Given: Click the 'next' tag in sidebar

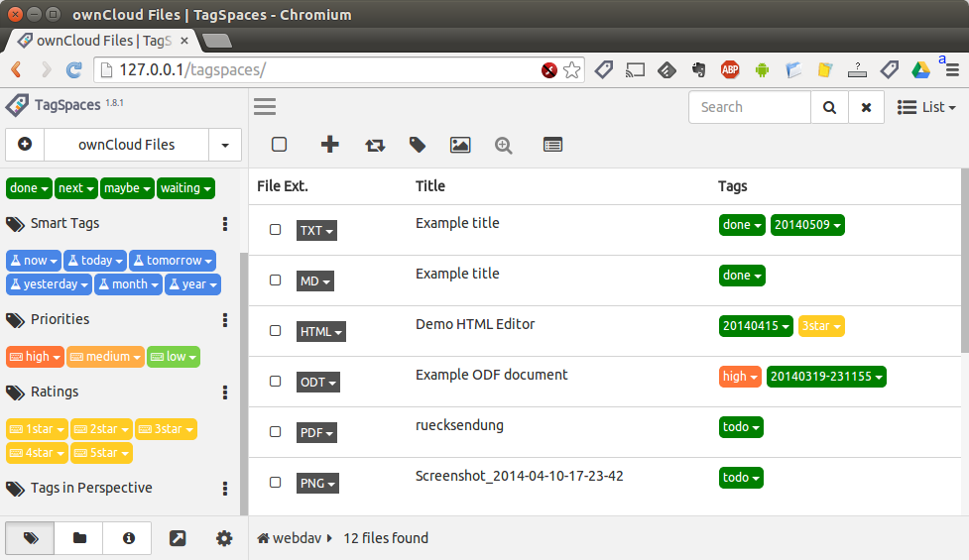Looking at the screenshot, I should (x=76, y=187).
